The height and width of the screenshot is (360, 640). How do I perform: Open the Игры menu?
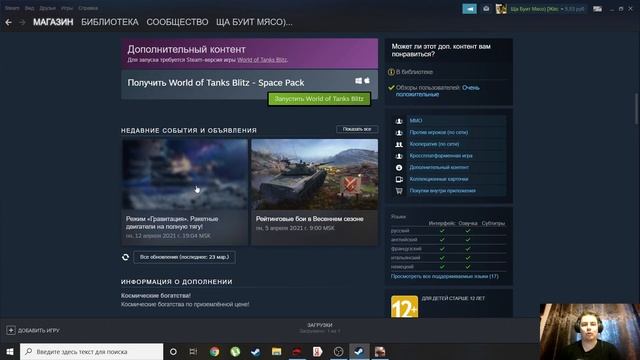67,8
